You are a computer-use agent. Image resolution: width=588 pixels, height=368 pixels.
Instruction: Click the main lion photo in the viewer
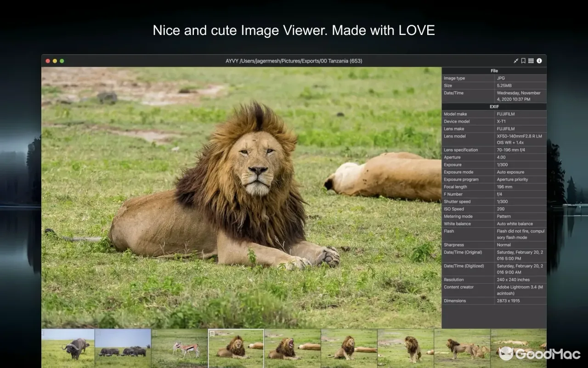(x=241, y=197)
